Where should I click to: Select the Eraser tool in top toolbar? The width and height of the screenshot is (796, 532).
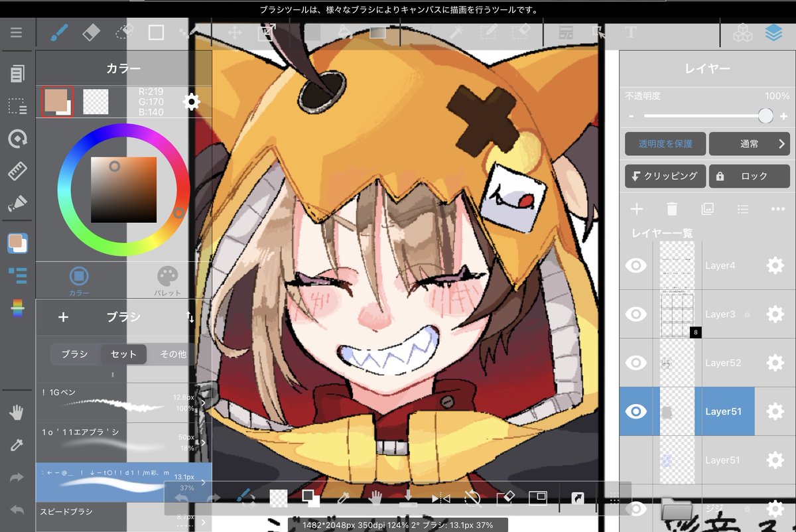[91, 33]
